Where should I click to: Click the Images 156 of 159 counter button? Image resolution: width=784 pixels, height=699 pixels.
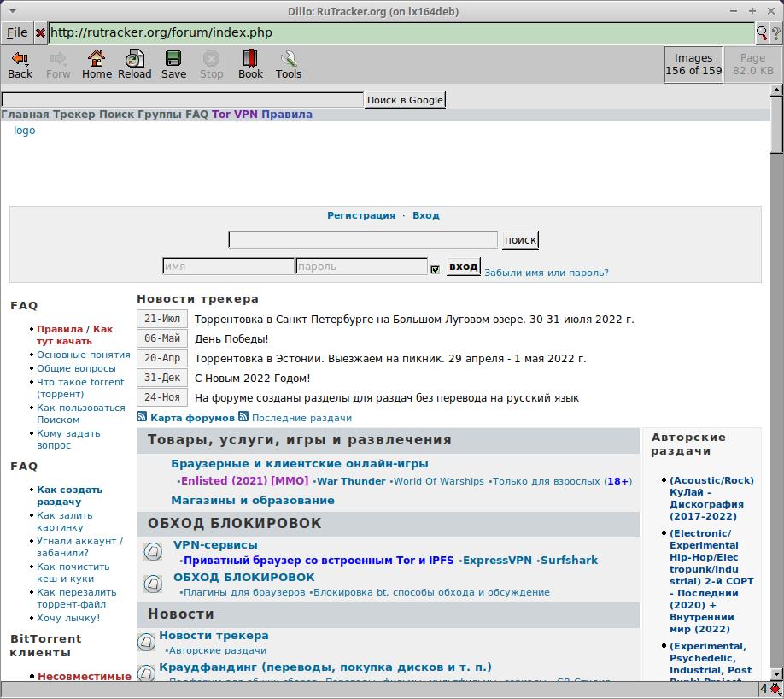[693, 64]
